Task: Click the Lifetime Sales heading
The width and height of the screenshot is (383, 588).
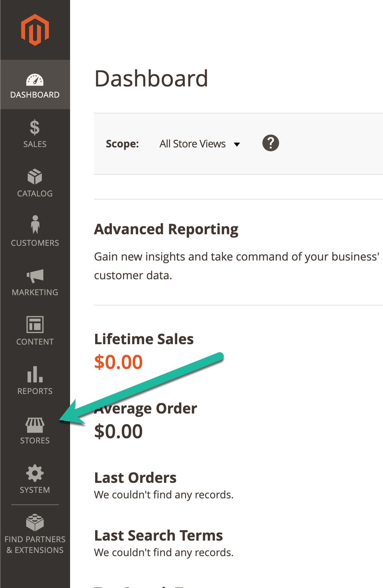Action: [x=143, y=339]
